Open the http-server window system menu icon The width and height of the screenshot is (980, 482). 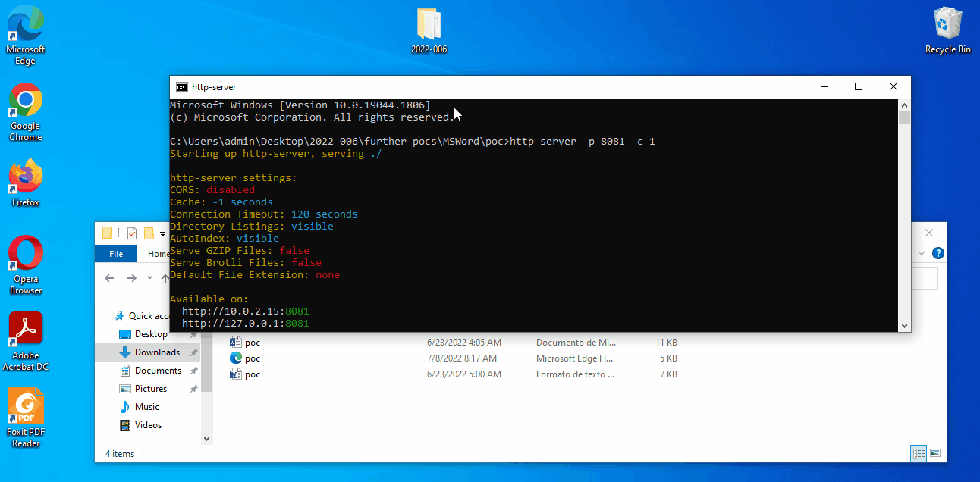pos(182,87)
